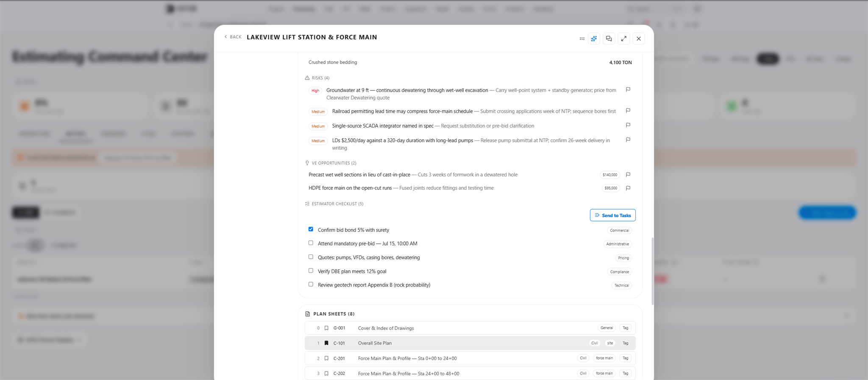The height and width of the screenshot is (380, 868).
Task: Click the Commercial category label
Action: [x=620, y=230]
